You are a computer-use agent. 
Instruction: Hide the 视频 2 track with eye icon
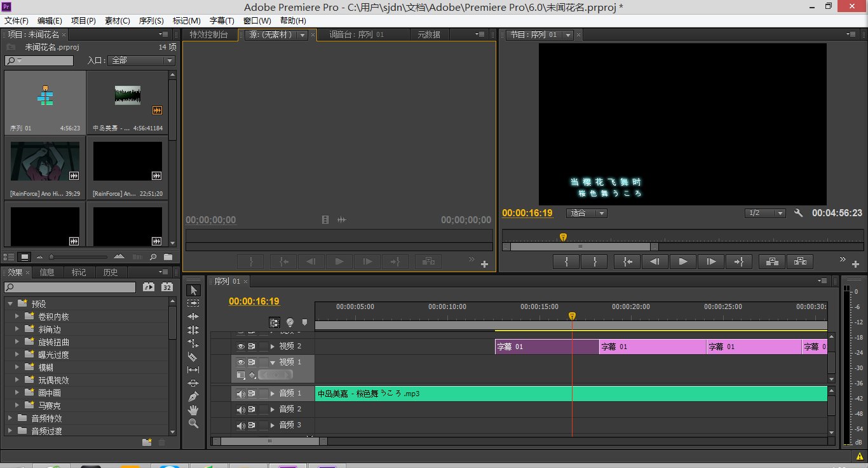241,347
